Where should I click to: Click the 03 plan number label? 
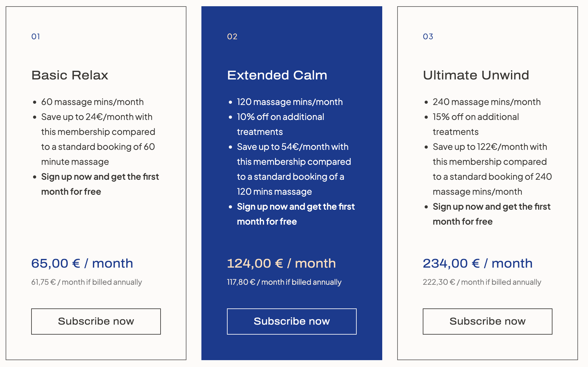coord(428,36)
